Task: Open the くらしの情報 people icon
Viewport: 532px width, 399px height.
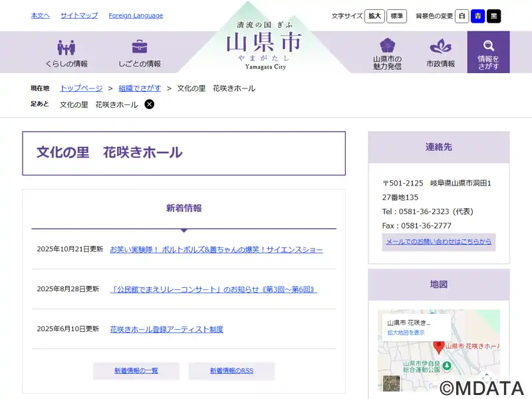Action: point(66,48)
